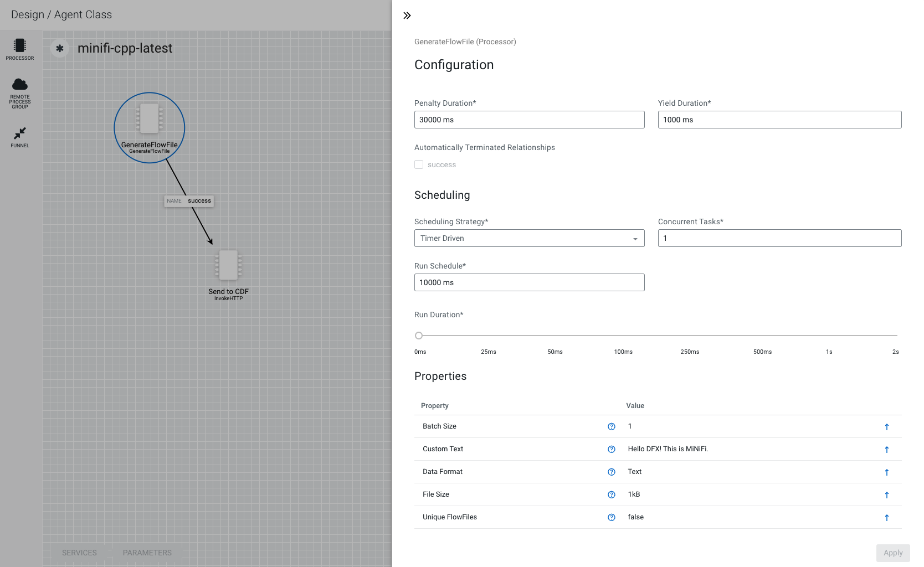Click the GenerateFlowFile processor node
Image resolution: width=924 pixels, height=567 pixels.
click(150, 119)
